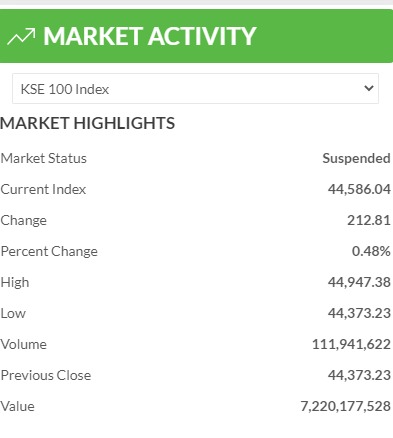Click the volume figure 111,941,622
This screenshot has width=393, height=438.
tap(351, 344)
